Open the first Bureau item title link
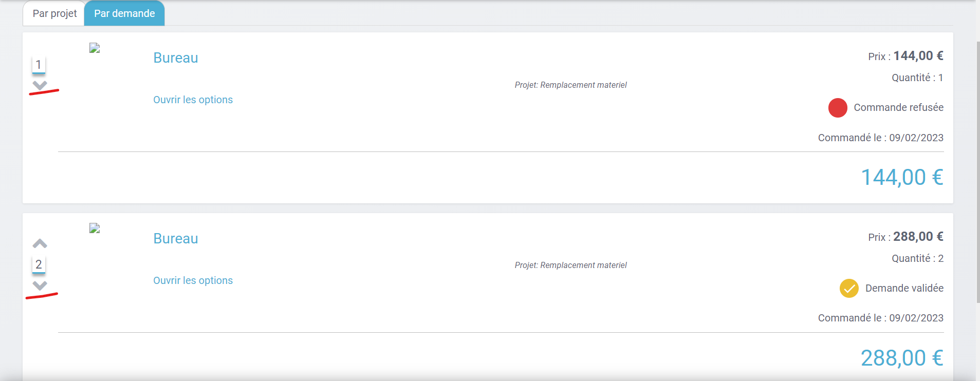The image size is (980, 381). click(176, 58)
